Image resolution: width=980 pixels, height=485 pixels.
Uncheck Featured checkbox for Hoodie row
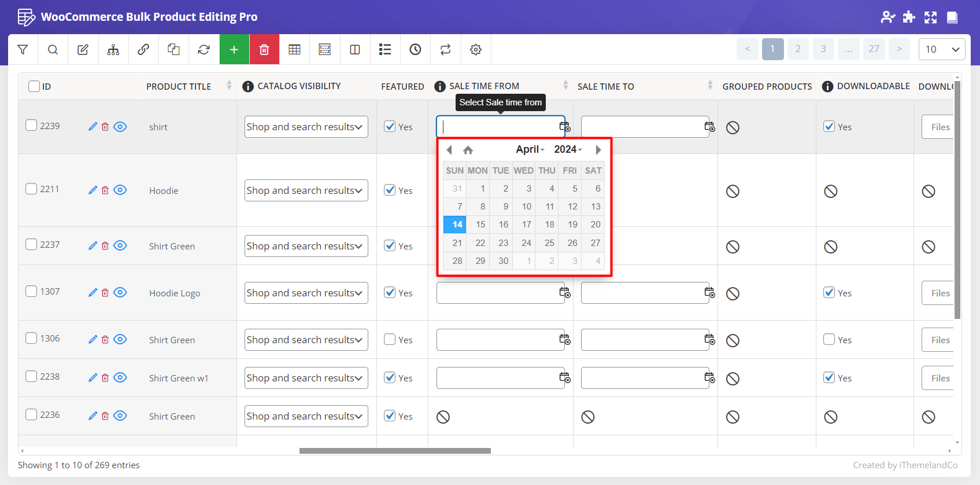390,190
